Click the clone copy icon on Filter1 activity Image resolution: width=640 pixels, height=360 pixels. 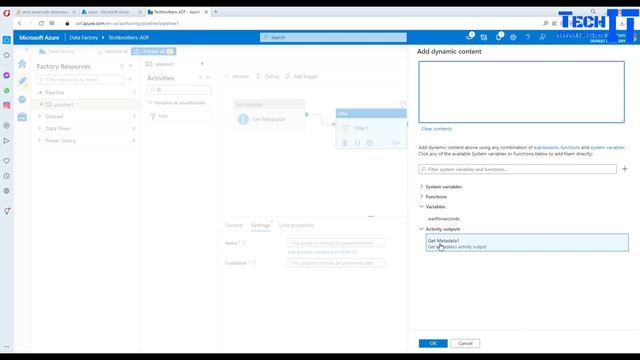(370, 143)
